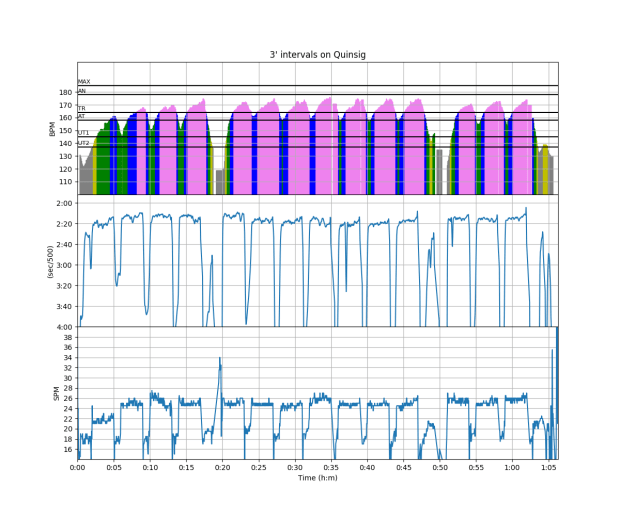Click the 0:30 time tick label
Image resolution: width=620 pixels, height=516 pixels.
click(x=295, y=467)
